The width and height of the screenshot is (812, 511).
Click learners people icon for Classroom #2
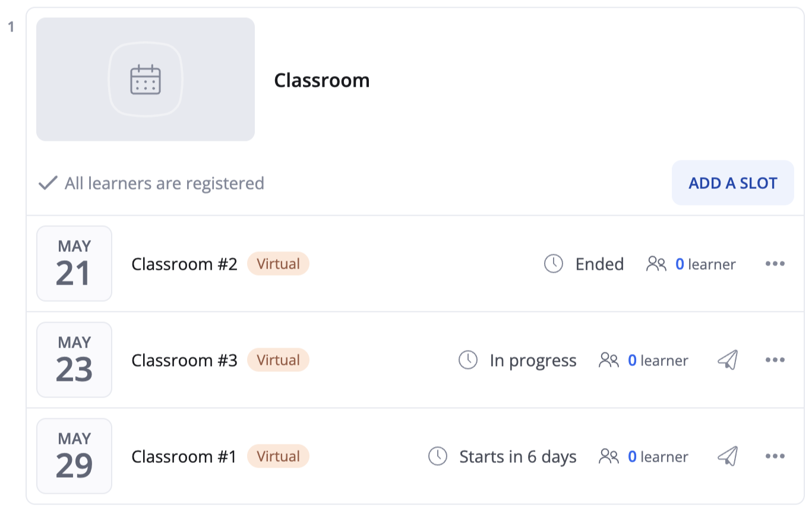(x=656, y=264)
